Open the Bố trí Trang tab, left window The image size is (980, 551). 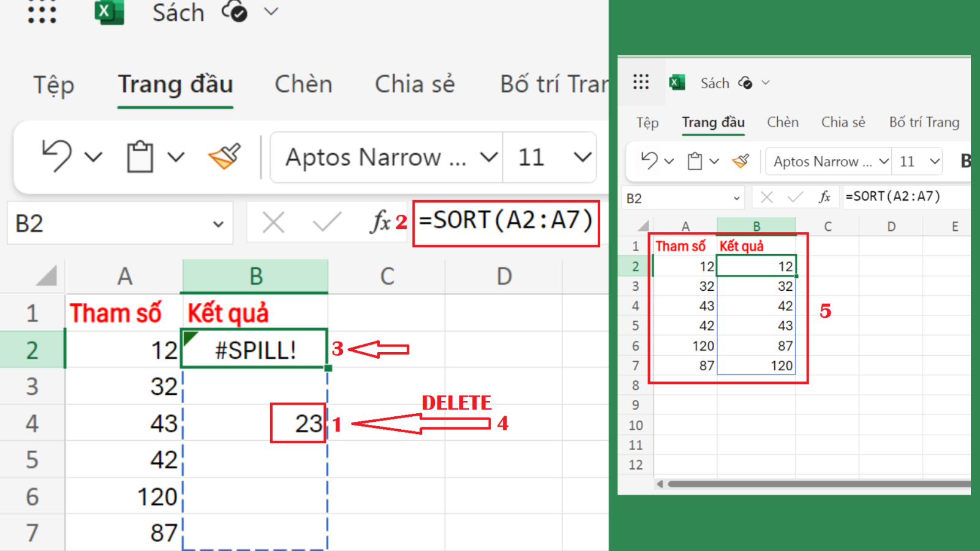click(x=554, y=84)
